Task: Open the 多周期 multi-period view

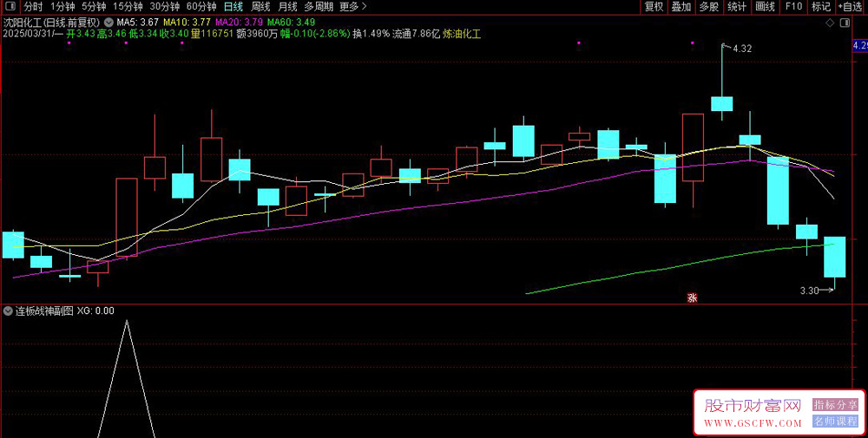Action: [x=319, y=7]
